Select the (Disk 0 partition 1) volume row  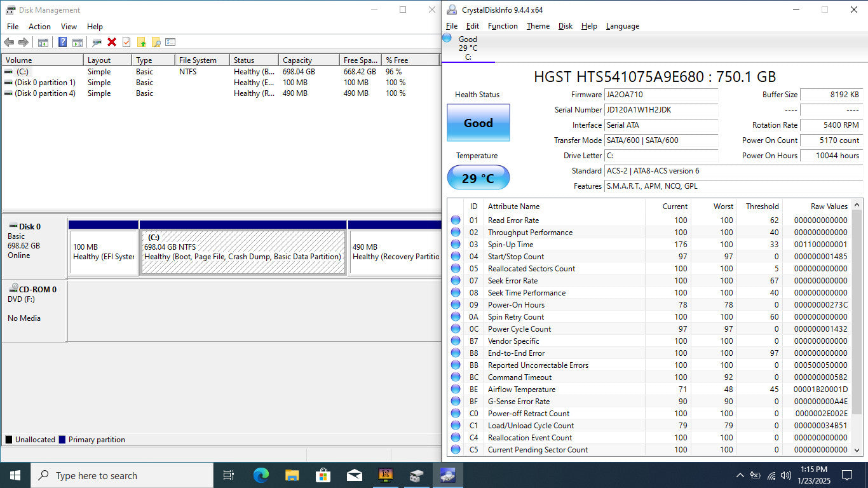(220, 83)
